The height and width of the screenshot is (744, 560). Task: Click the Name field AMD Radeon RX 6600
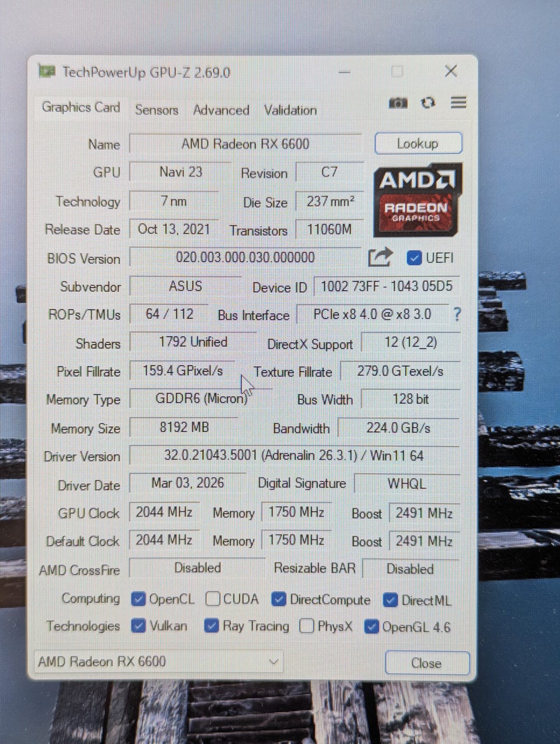point(246,144)
